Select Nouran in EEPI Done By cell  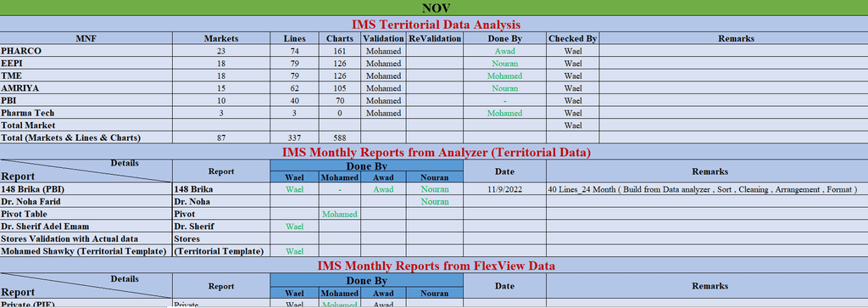coord(505,63)
